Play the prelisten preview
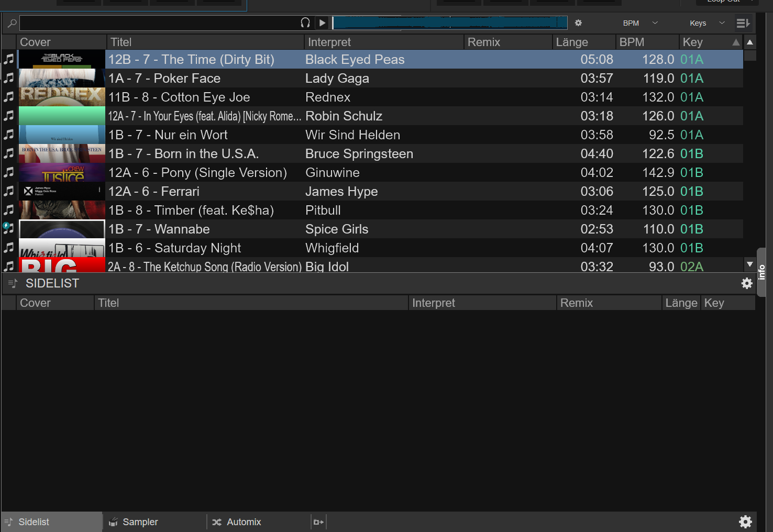 (x=323, y=23)
